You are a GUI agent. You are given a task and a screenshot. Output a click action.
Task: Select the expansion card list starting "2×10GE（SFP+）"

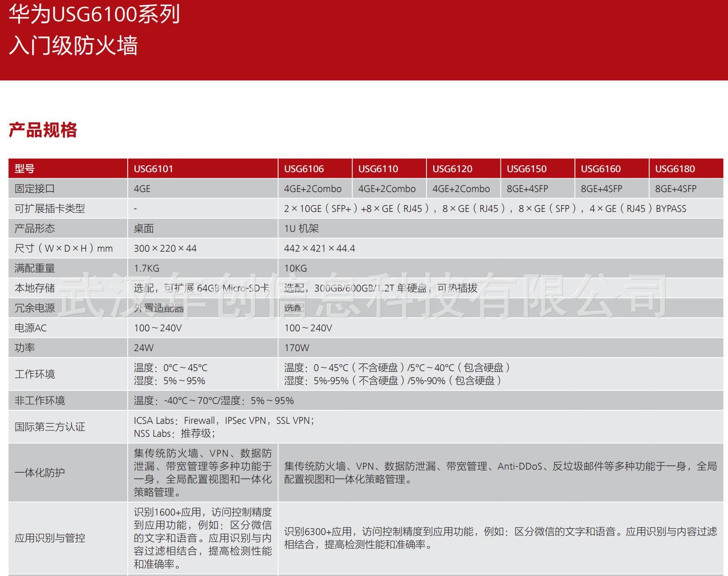tap(485, 208)
